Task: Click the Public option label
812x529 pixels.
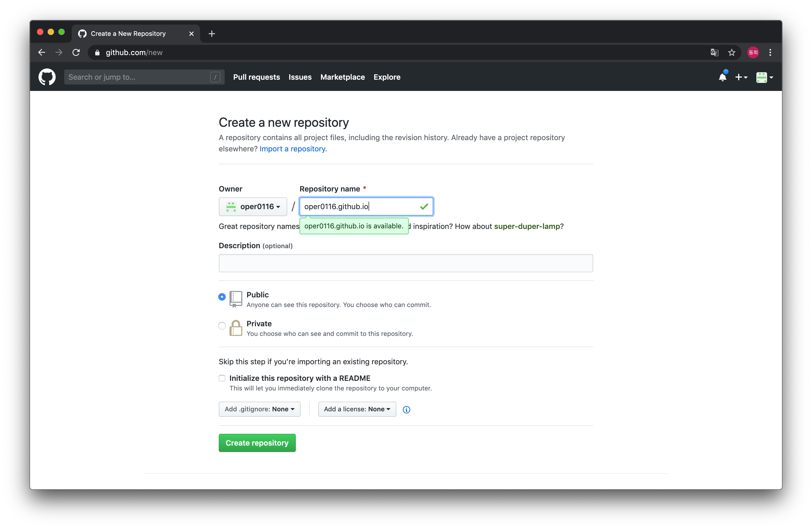Action: pyautogui.click(x=258, y=295)
